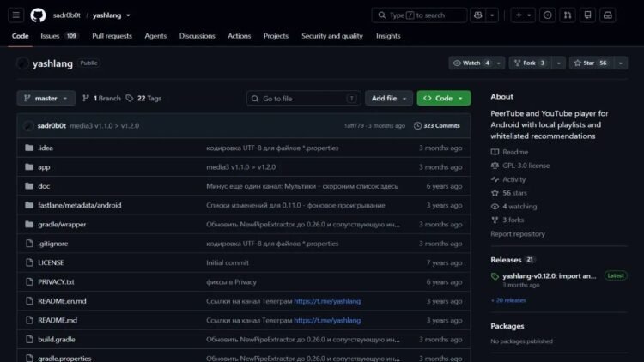Show the + 20 releases link
Viewport: 644px width, 362px height.
tap(508, 300)
